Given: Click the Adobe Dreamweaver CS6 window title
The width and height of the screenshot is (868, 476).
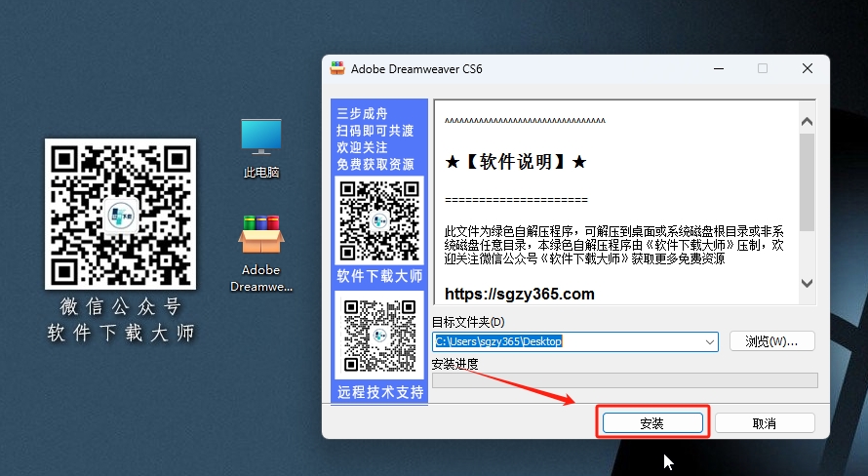Looking at the screenshot, I should coord(416,69).
